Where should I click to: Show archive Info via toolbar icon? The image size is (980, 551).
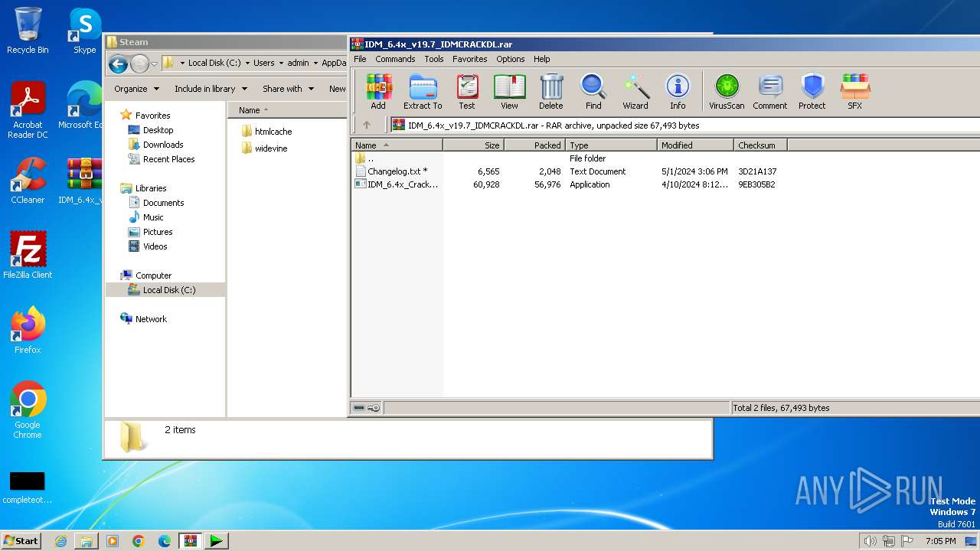point(678,92)
